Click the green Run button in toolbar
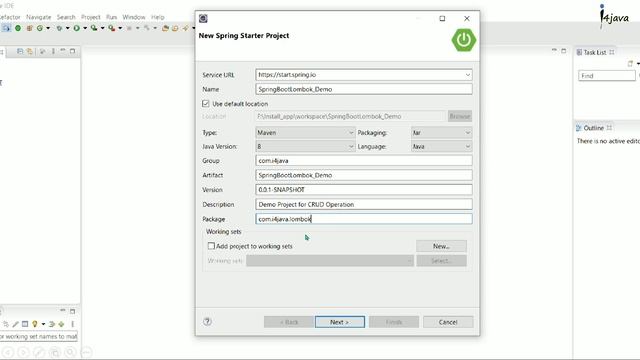Viewport: 640px width, 360px height. tap(76, 28)
